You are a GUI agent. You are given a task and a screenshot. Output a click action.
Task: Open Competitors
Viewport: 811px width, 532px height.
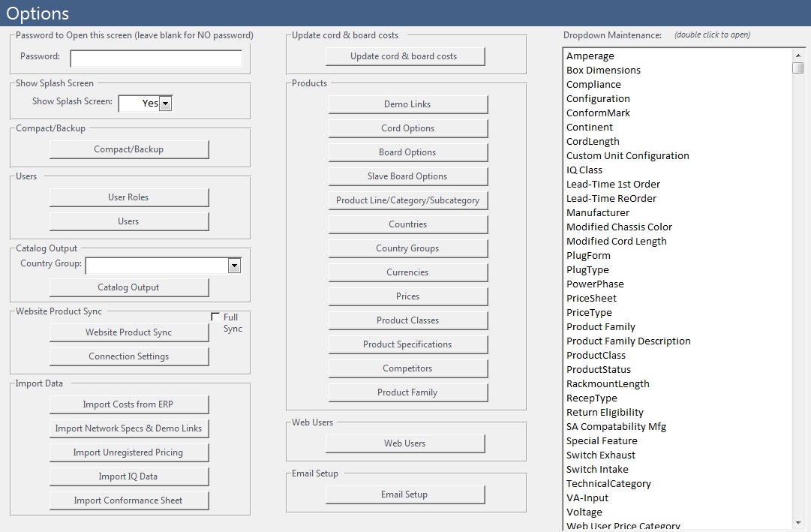(407, 368)
